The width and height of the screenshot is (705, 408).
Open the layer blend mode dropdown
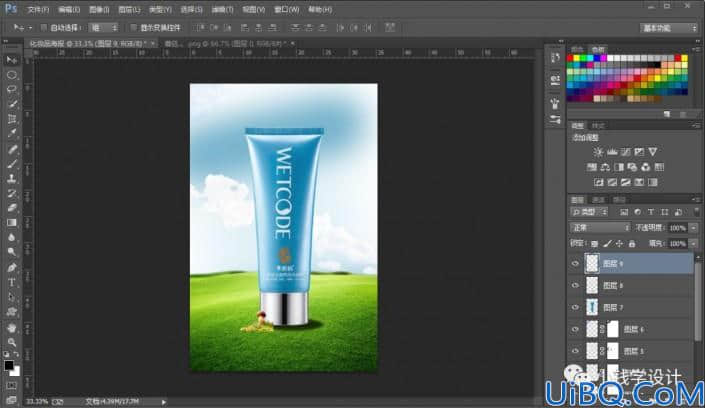tap(600, 228)
